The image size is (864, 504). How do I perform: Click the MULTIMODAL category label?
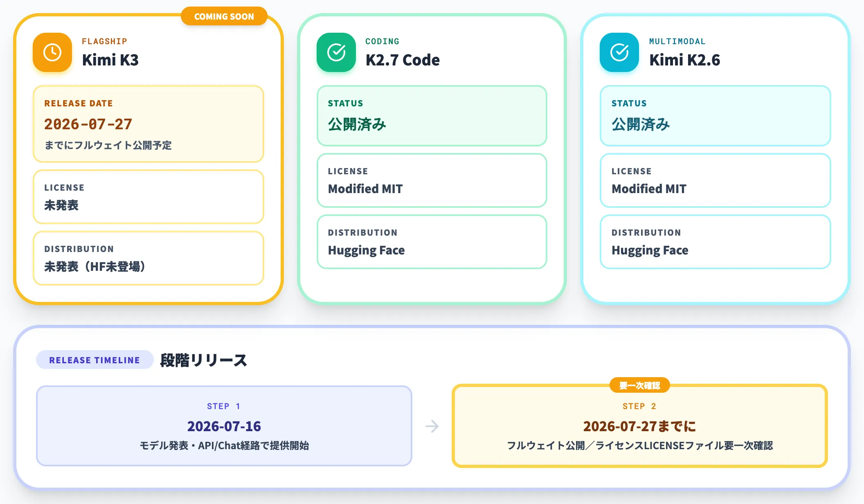tap(677, 41)
